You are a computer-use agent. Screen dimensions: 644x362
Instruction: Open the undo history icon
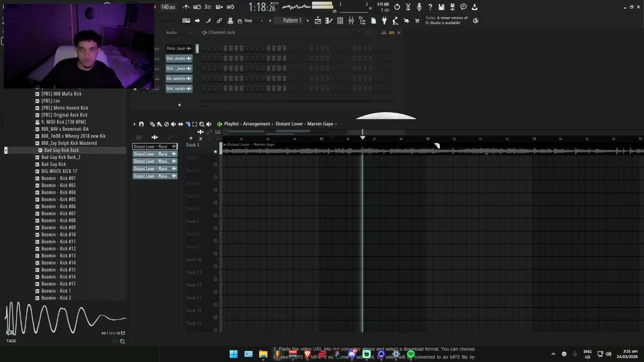point(397,7)
